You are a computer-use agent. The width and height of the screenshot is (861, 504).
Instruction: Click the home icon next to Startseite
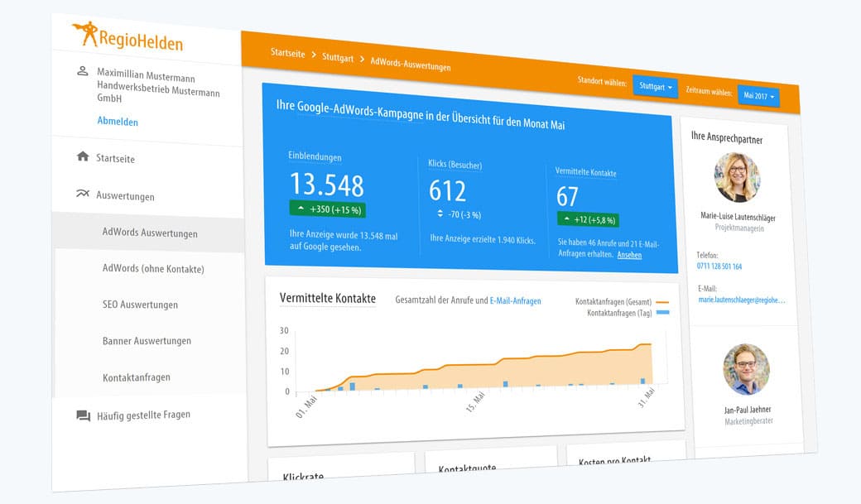pos(83,156)
